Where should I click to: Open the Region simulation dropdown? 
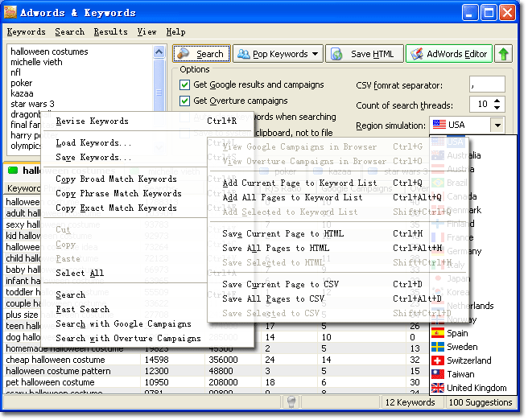pos(497,126)
